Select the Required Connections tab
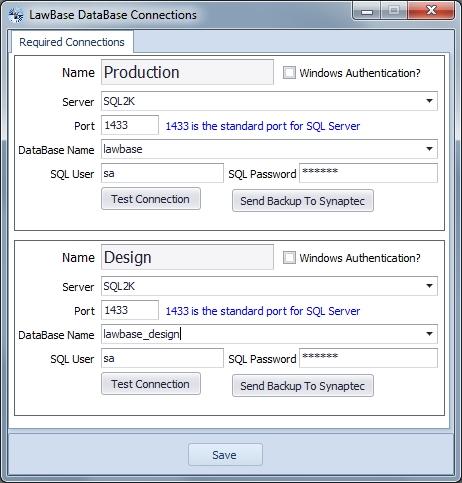 click(x=72, y=42)
